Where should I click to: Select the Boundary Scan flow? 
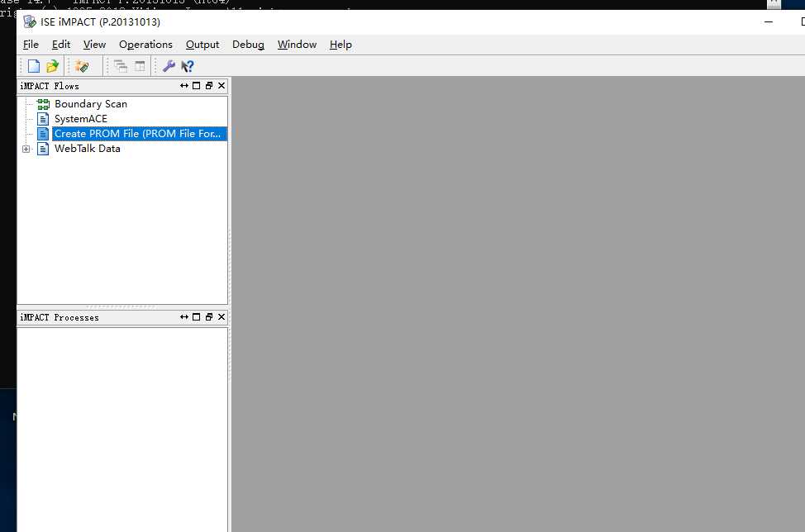click(91, 104)
